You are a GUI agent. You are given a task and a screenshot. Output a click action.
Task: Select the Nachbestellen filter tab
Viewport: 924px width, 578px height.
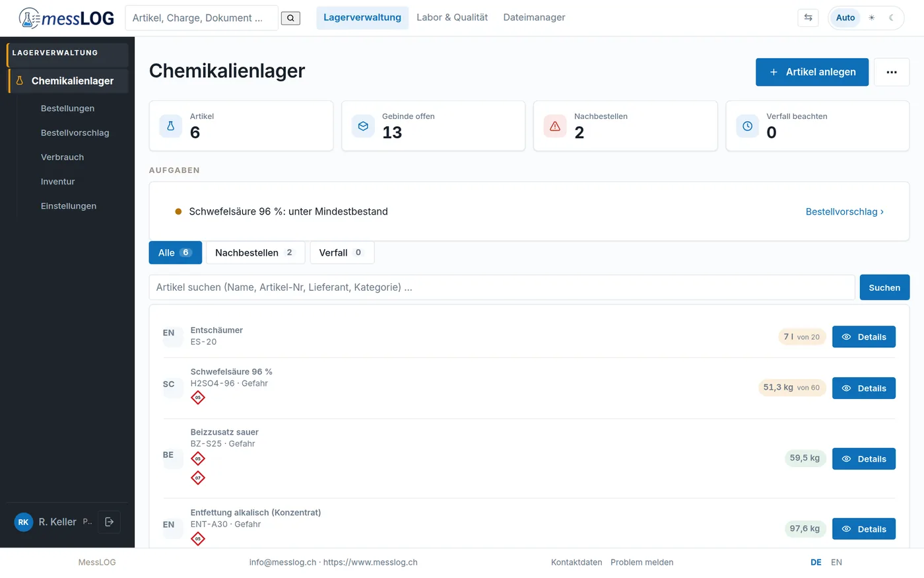tap(255, 252)
